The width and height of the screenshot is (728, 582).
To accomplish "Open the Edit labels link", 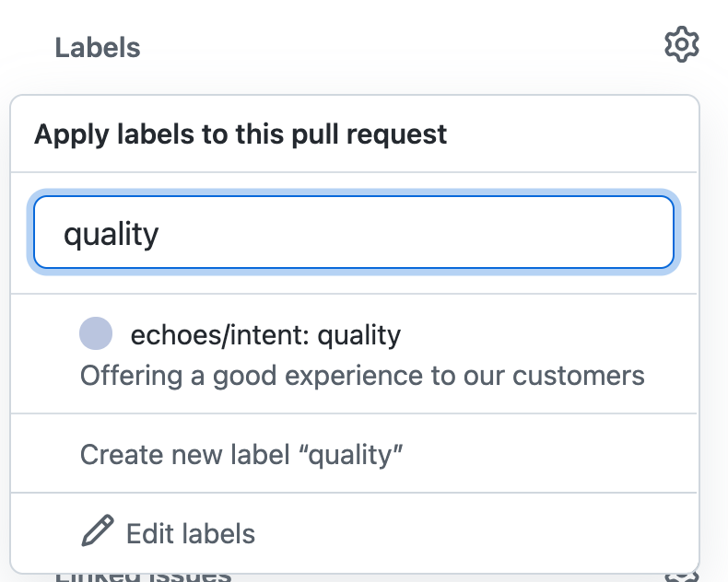I will point(354,533).
